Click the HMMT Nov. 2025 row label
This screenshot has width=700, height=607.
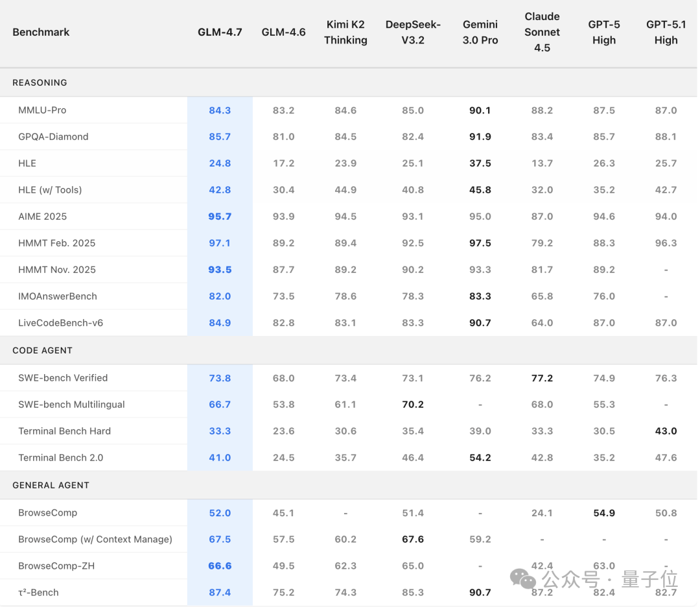(x=57, y=270)
